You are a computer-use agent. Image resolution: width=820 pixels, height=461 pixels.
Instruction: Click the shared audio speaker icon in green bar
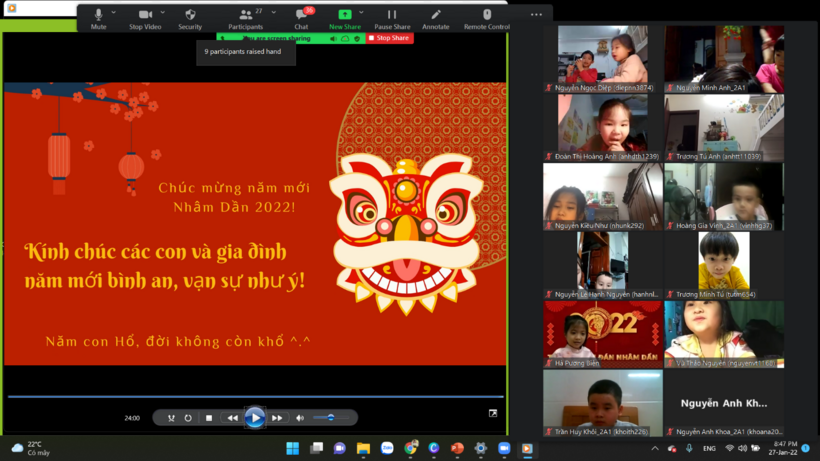333,39
